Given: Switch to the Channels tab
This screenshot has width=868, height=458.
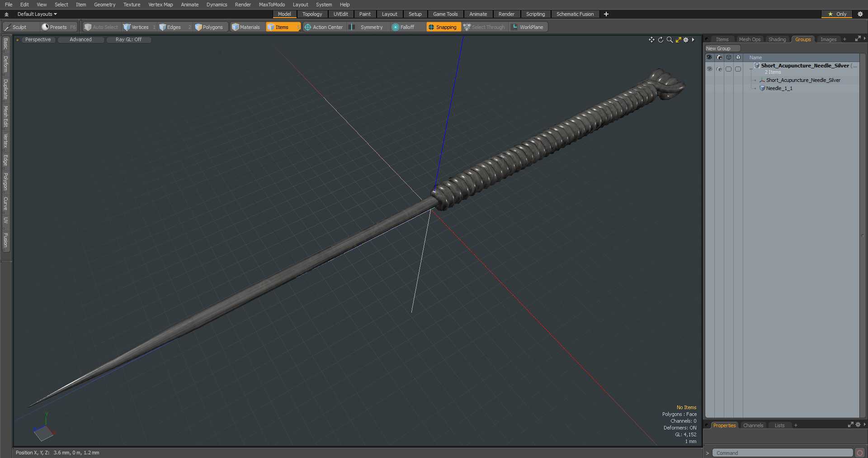Looking at the screenshot, I should 753,425.
